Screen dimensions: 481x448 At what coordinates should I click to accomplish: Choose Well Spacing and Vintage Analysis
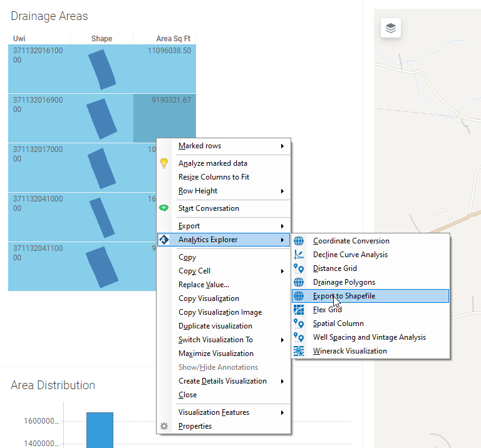pos(370,337)
